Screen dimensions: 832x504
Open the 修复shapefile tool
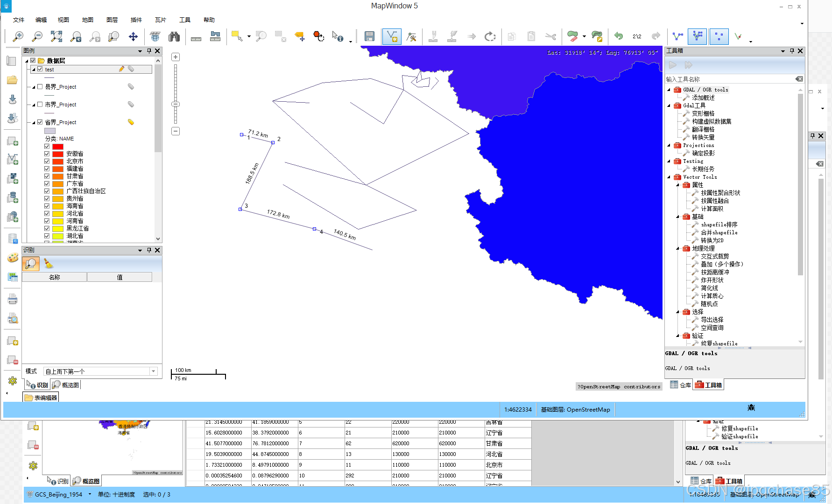click(719, 343)
